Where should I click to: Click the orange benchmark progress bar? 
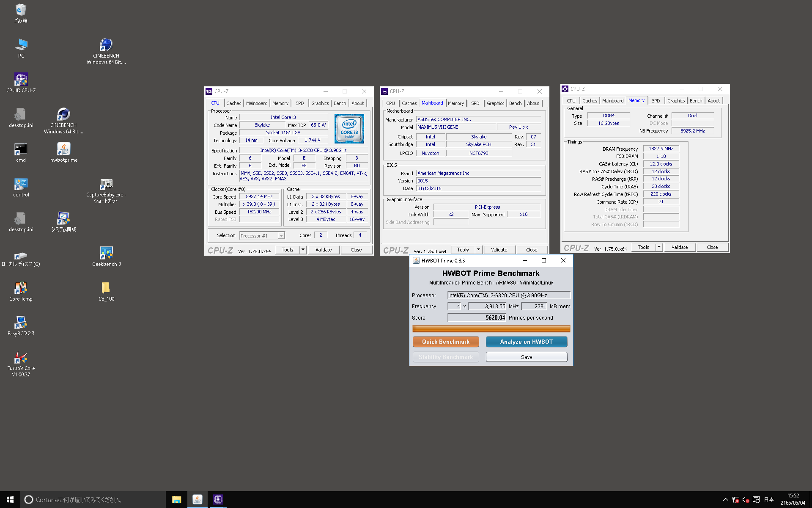point(491,329)
